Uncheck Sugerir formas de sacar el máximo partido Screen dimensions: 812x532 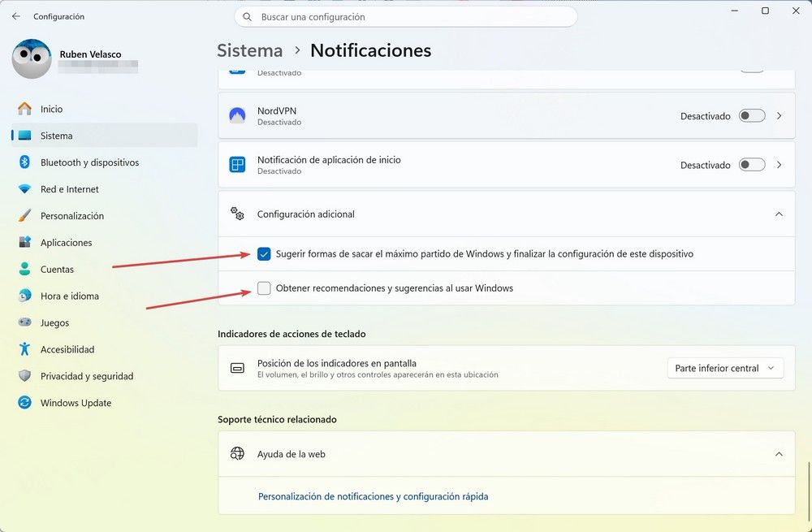(x=264, y=253)
